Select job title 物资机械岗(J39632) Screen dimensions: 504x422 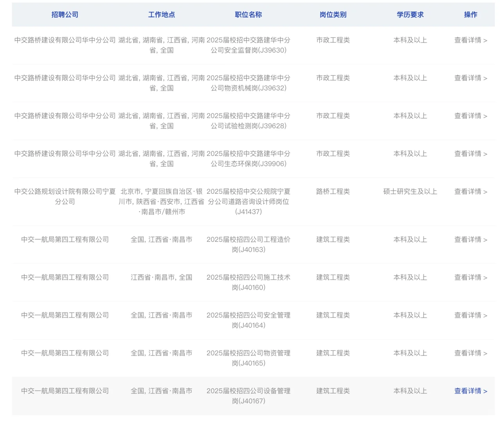pyautogui.click(x=248, y=83)
